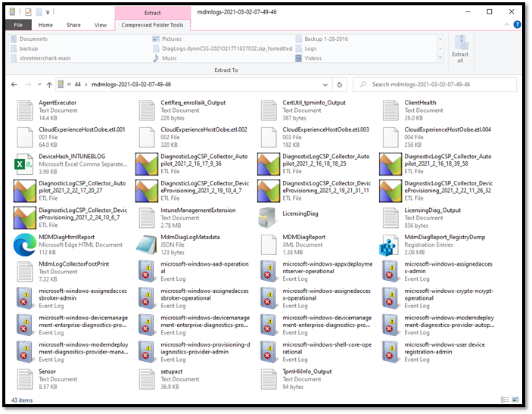Select the CloudExperienceHostOobe.etl.004 file name

tap(447, 129)
